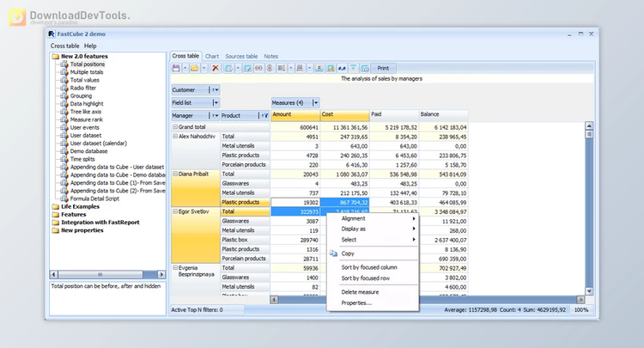
Task: Click the toolbar icon just left of Print
Action: (365, 68)
